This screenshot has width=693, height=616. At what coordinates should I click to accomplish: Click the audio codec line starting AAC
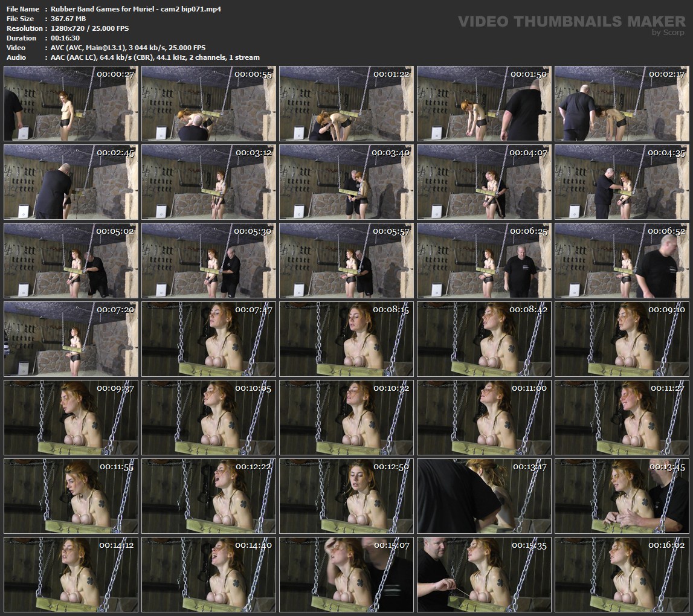point(155,57)
